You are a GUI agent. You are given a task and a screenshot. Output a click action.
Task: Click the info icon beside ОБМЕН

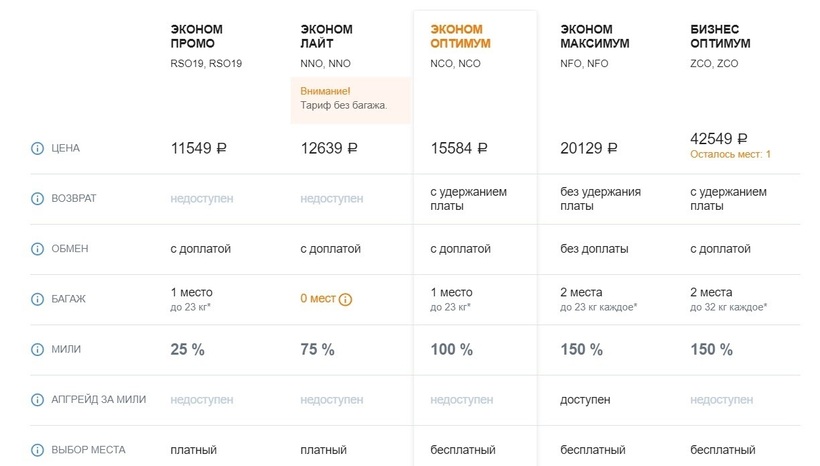click(37, 248)
